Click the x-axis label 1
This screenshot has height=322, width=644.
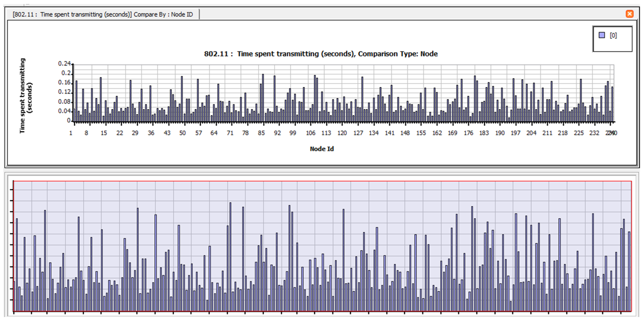[x=71, y=133]
